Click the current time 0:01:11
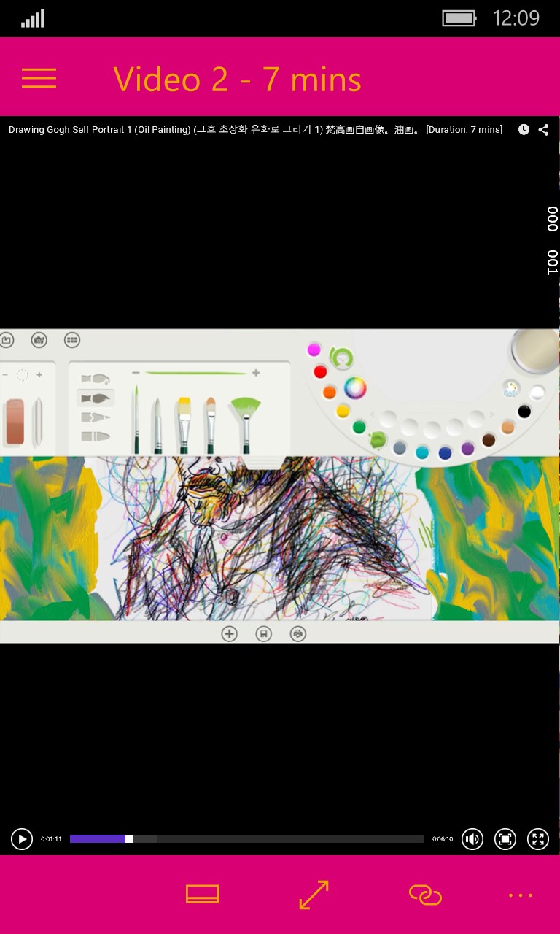This screenshot has width=560, height=934. point(51,839)
